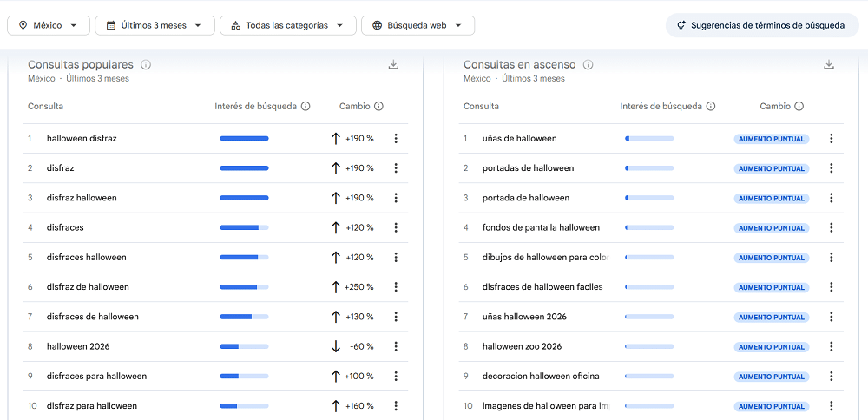Open options menu for disfraz row
The image size is (868, 420).
(396, 168)
